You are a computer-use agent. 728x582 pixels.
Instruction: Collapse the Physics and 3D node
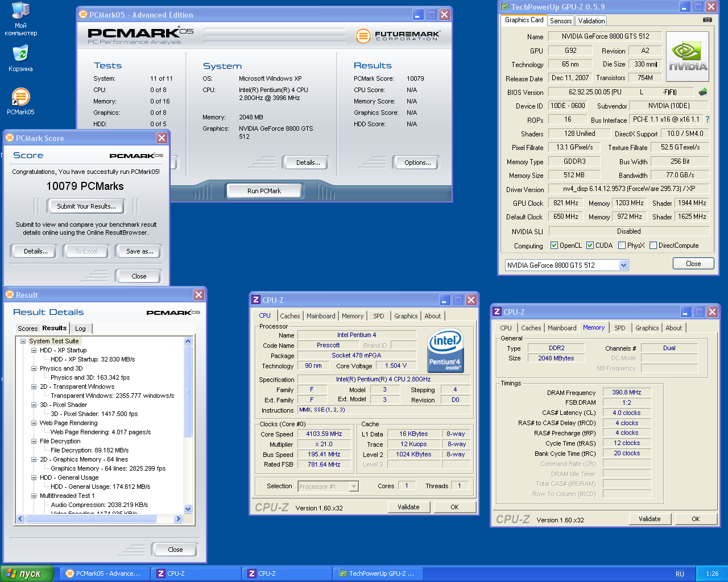tap(34, 369)
